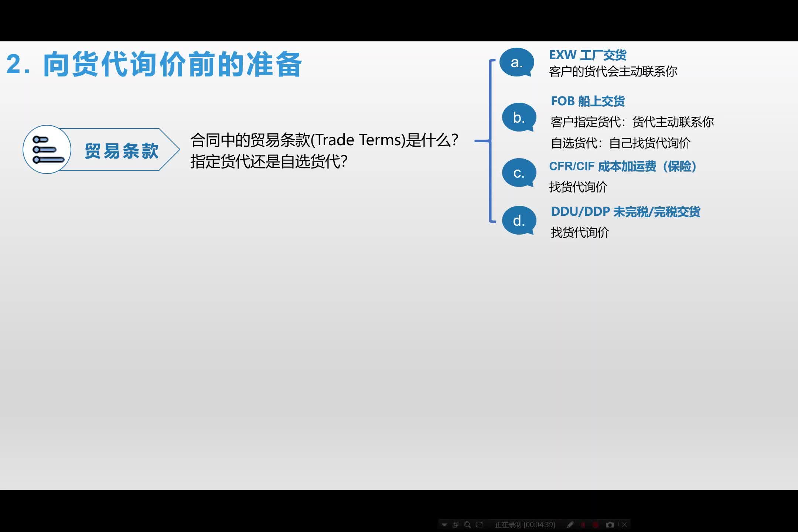Click the blue bubble labeled c.
The height and width of the screenshot is (532, 798).
pyautogui.click(x=519, y=173)
